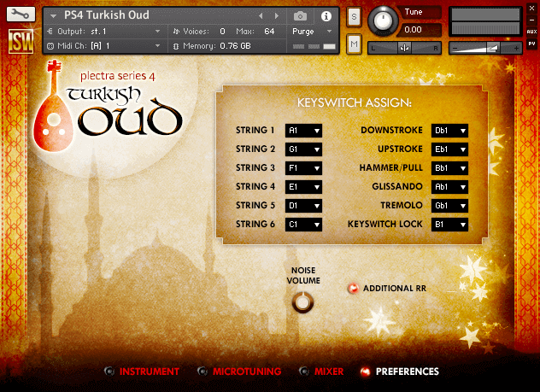Open String 6 keyswitch dropdown C1

coord(303,225)
